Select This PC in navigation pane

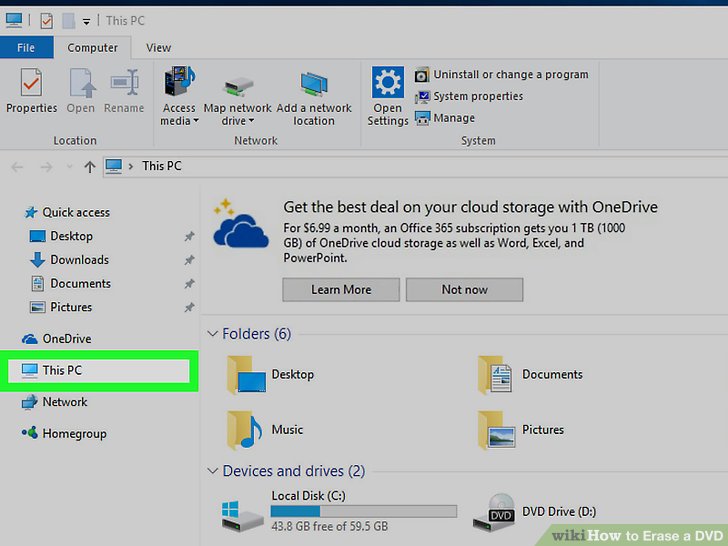pyautogui.click(x=98, y=370)
